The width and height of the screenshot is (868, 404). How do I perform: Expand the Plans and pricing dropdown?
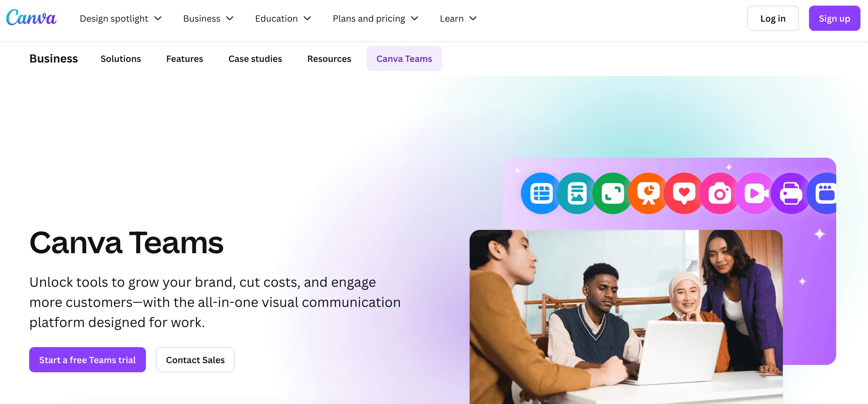click(375, 19)
